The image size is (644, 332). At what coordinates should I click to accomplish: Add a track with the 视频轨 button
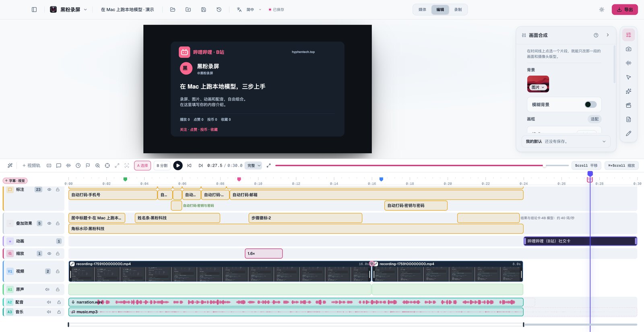31,165
